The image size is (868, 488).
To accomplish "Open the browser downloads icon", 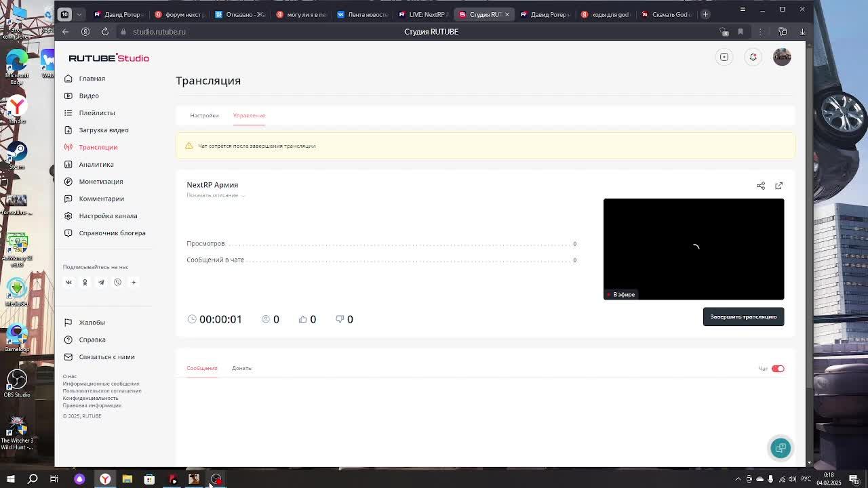I will [802, 32].
